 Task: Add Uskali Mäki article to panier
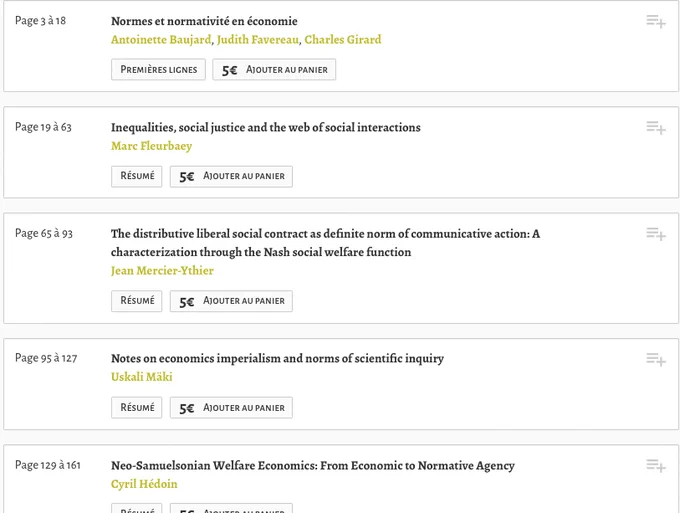pos(231,408)
